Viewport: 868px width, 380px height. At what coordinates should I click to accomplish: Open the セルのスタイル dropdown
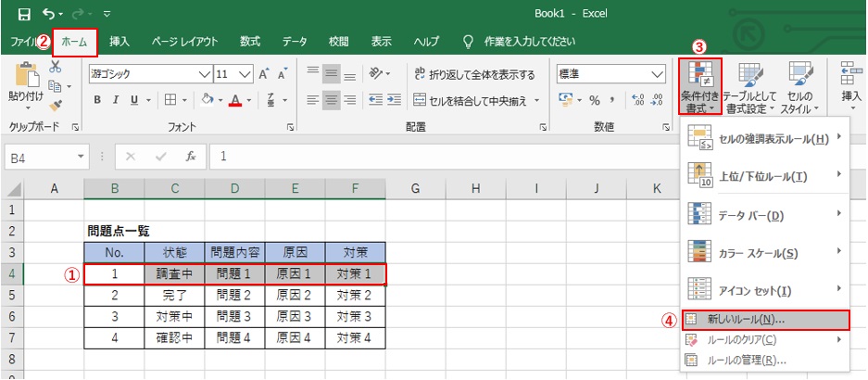coord(799,86)
